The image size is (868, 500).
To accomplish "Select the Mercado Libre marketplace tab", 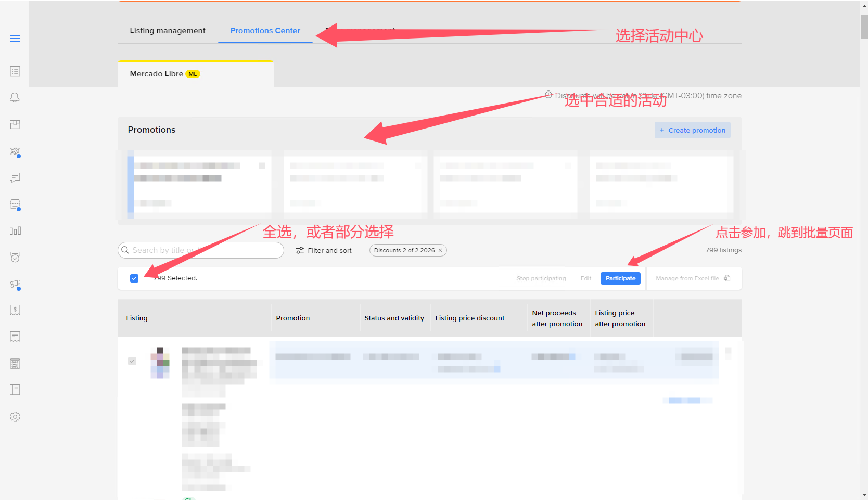I will pyautogui.click(x=164, y=74).
